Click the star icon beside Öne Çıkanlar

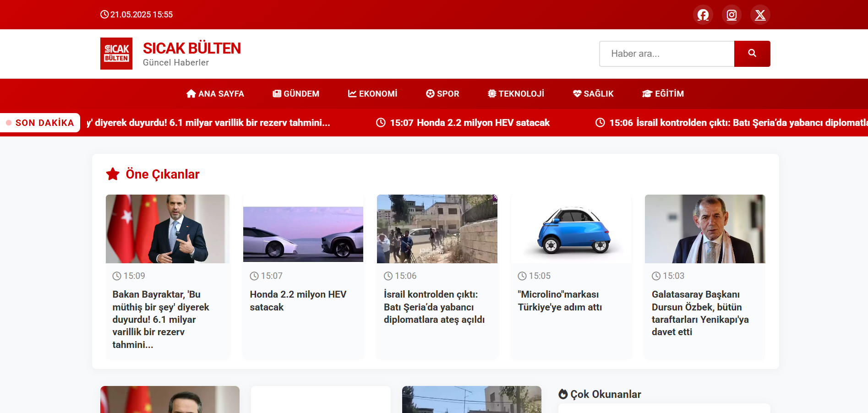point(113,174)
